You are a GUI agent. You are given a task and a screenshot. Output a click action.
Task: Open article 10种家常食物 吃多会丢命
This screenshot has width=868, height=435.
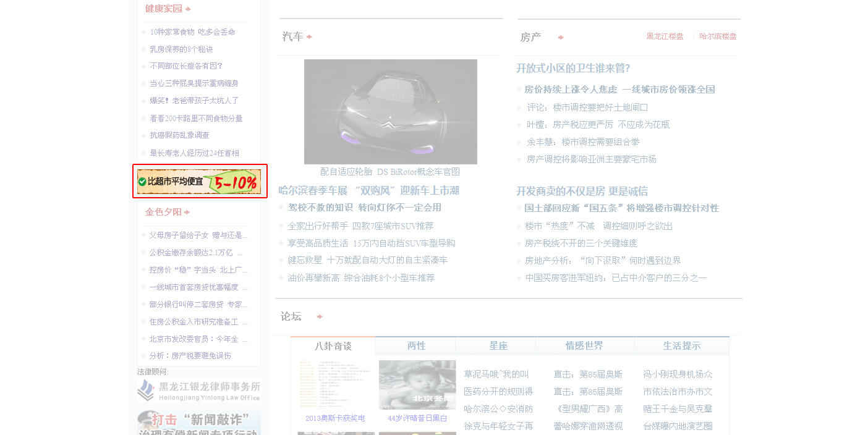[x=192, y=32]
